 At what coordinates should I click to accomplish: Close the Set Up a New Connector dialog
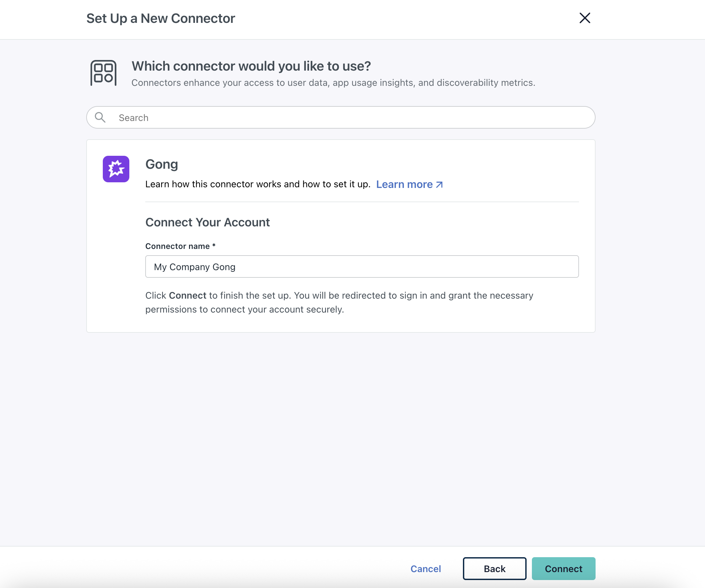pyautogui.click(x=585, y=18)
